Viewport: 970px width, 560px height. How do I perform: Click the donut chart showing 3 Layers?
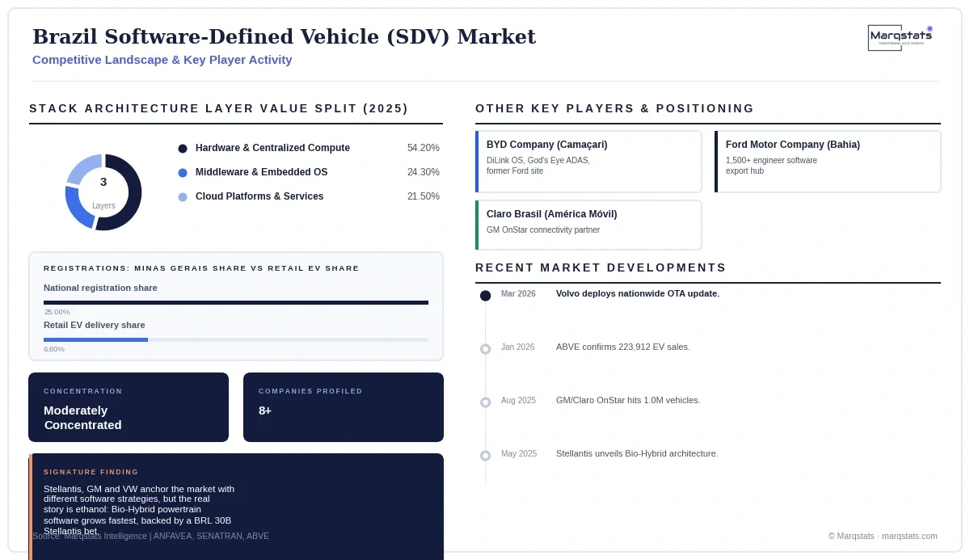(103, 192)
